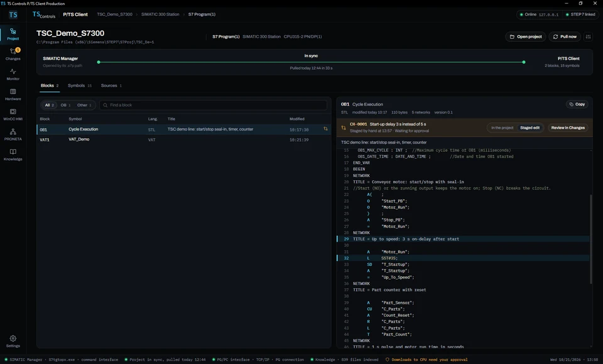The height and width of the screenshot is (364, 603).
Task: Show the Staged edit version
Action: [530, 127]
